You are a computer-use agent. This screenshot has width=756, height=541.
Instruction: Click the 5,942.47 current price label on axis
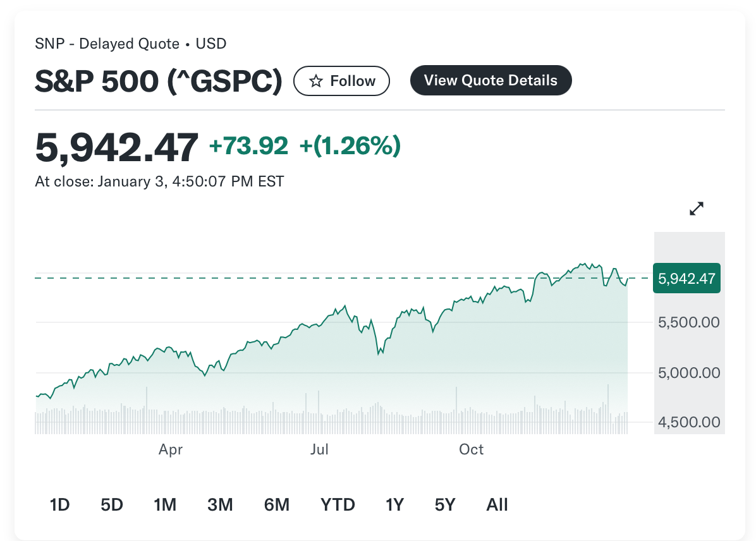coord(686,279)
